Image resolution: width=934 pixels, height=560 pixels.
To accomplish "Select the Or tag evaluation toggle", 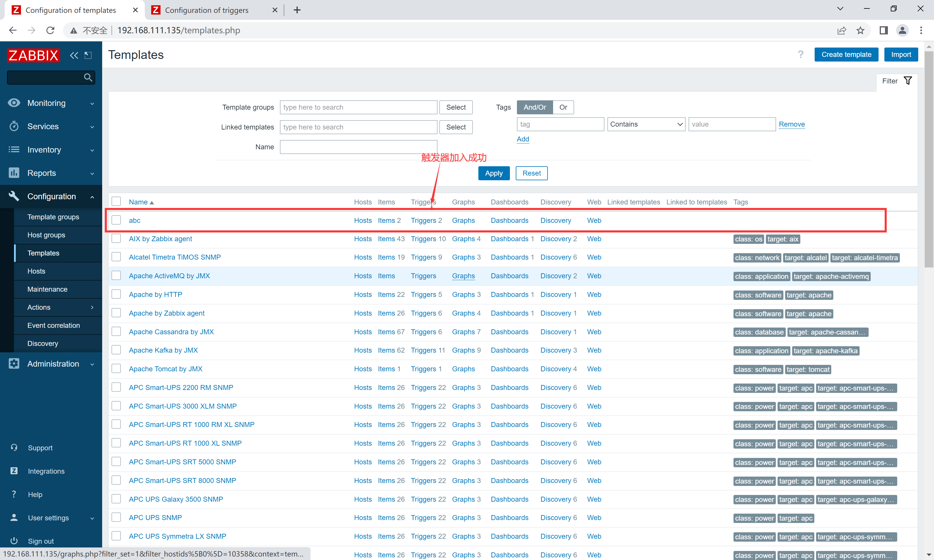I will (563, 107).
